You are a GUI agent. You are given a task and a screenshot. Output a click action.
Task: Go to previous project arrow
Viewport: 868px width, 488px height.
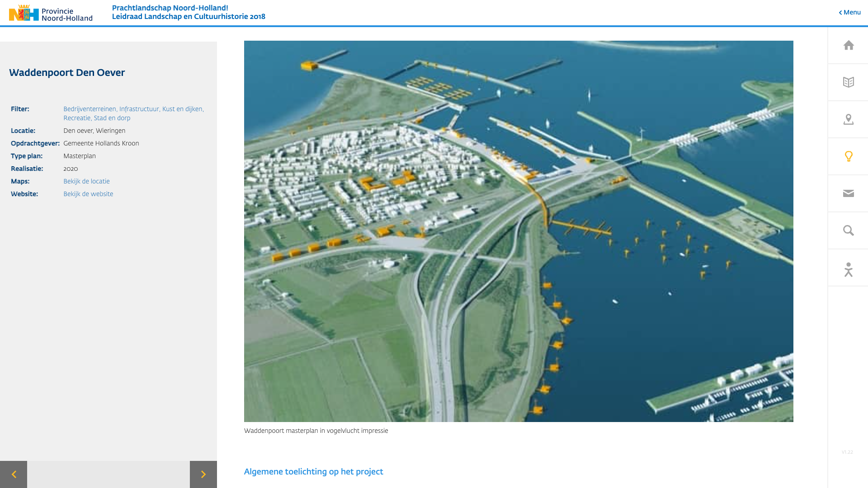14,474
